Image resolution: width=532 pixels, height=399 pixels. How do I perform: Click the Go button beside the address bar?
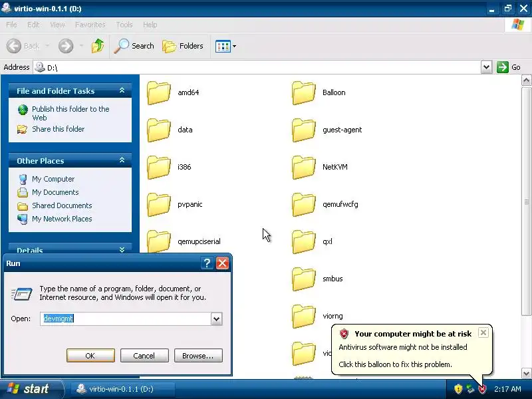(x=509, y=67)
